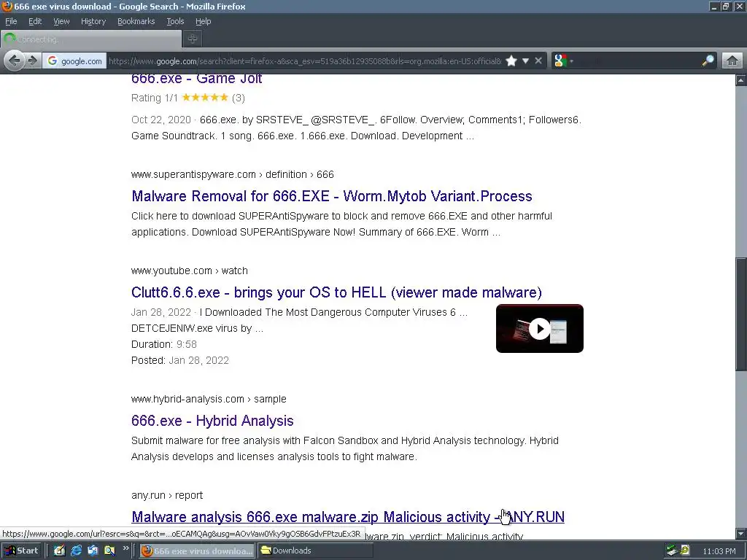This screenshot has height=560, width=747.
Task: Open the Tools menu
Action: [x=175, y=21]
